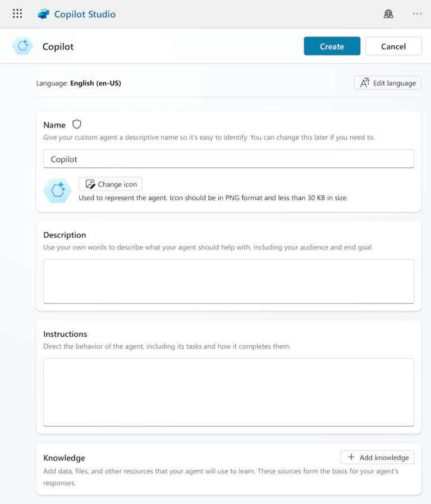431x504 pixels.
Task: Click into the Instructions text area
Action: [228, 392]
